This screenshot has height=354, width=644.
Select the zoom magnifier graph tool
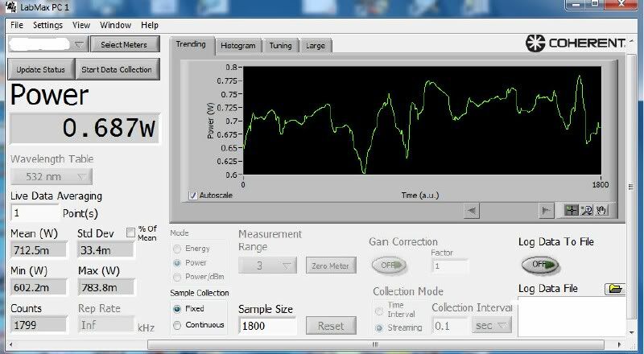tap(587, 210)
